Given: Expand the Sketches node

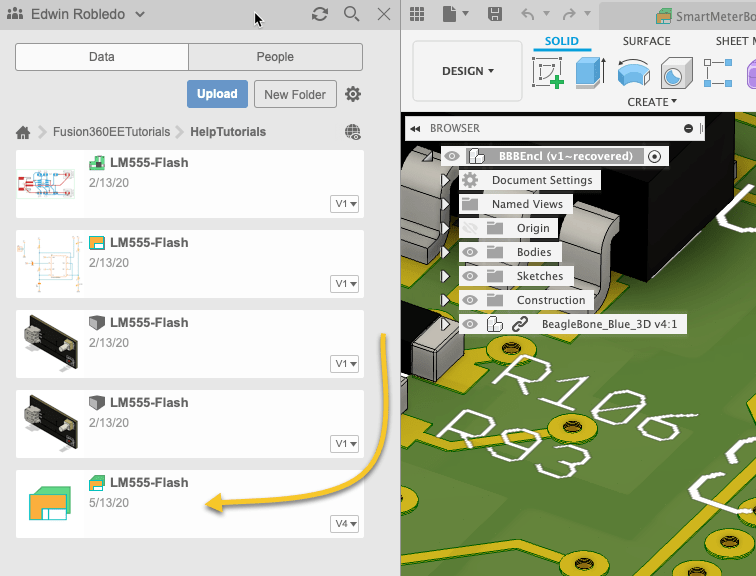Looking at the screenshot, I should (x=445, y=276).
